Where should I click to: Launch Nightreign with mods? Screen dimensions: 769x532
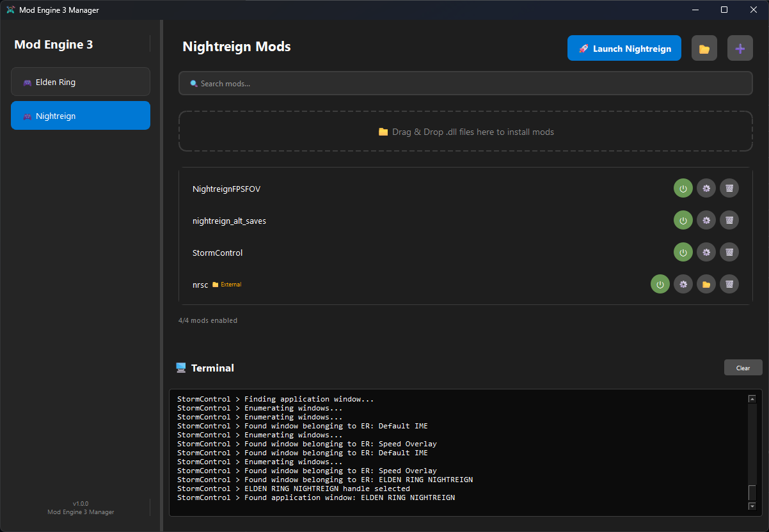coord(624,48)
